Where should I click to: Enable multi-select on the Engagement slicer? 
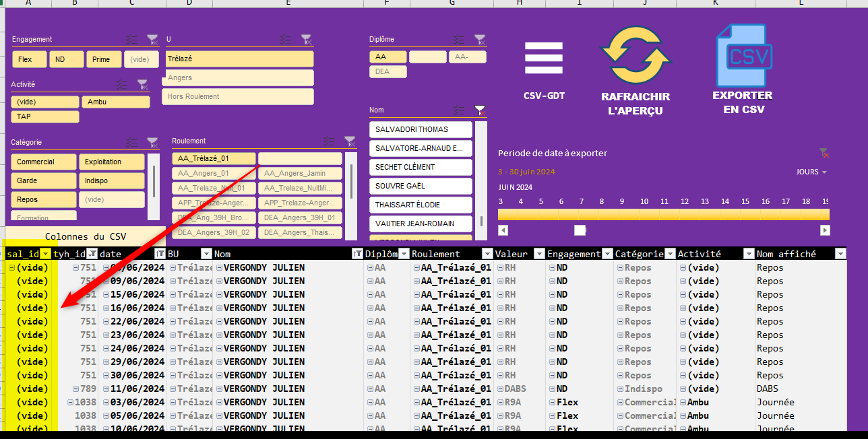click(x=131, y=40)
